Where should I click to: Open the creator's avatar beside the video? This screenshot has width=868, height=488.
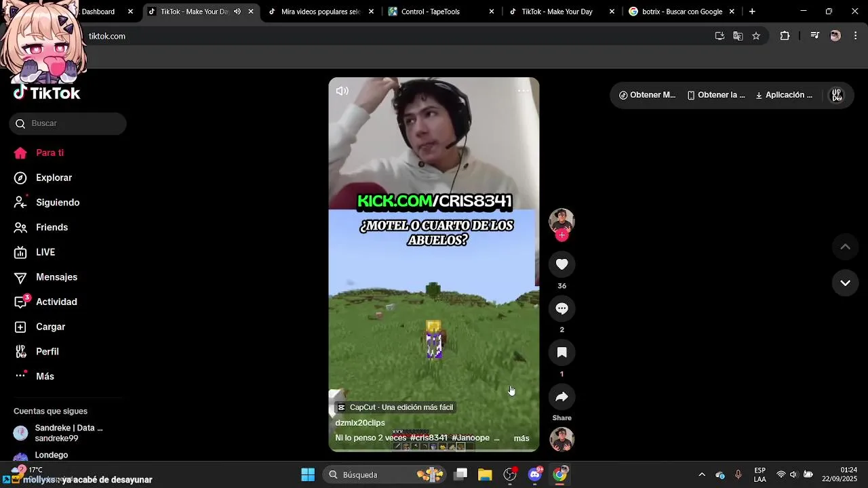(561, 221)
